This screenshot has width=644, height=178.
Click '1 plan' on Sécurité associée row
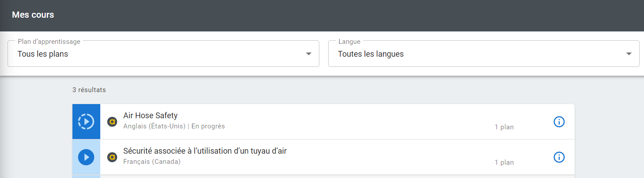coord(504,163)
